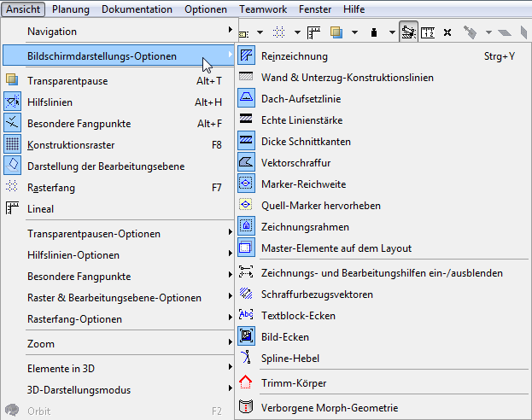Viewport: 532px width, 420px height.
Task: Click the Verborgene Morph-Geometrie icon
Action: coord(246,407)
